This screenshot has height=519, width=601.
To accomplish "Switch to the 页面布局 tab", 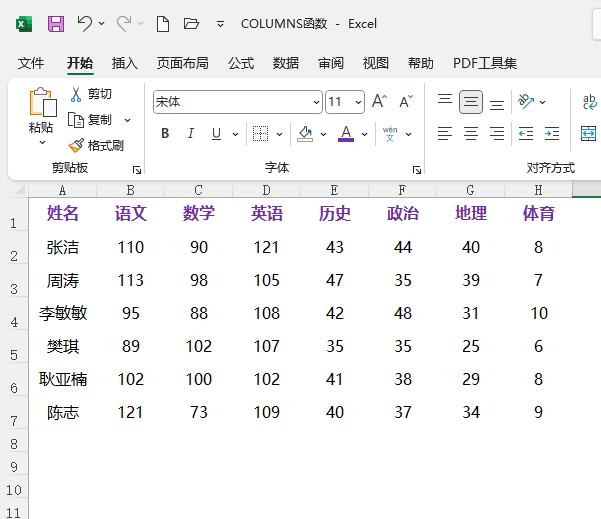I will [182, 63].
